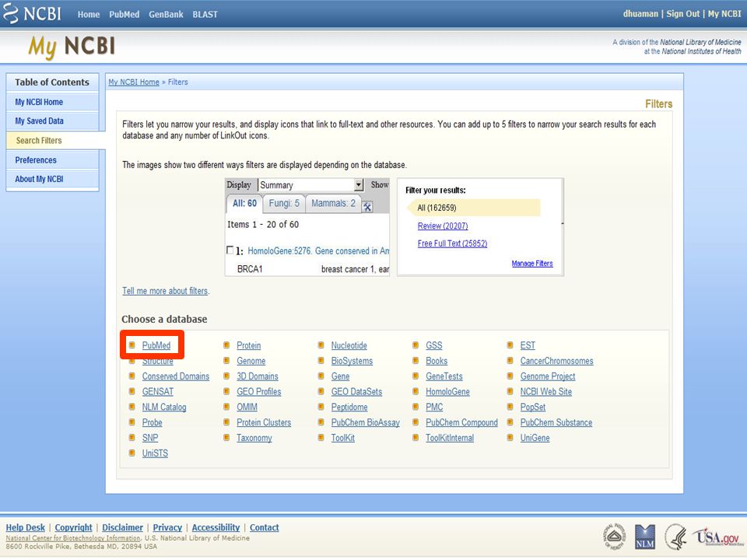Click the tools icon next to Mammals tab
This screenshot has width=747, height=560.
[x=367, y=207]
